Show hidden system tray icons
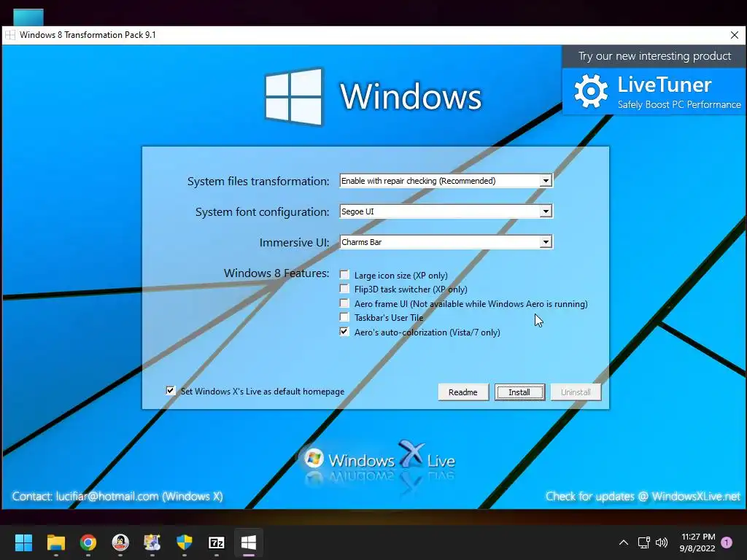 click(623, 542)
